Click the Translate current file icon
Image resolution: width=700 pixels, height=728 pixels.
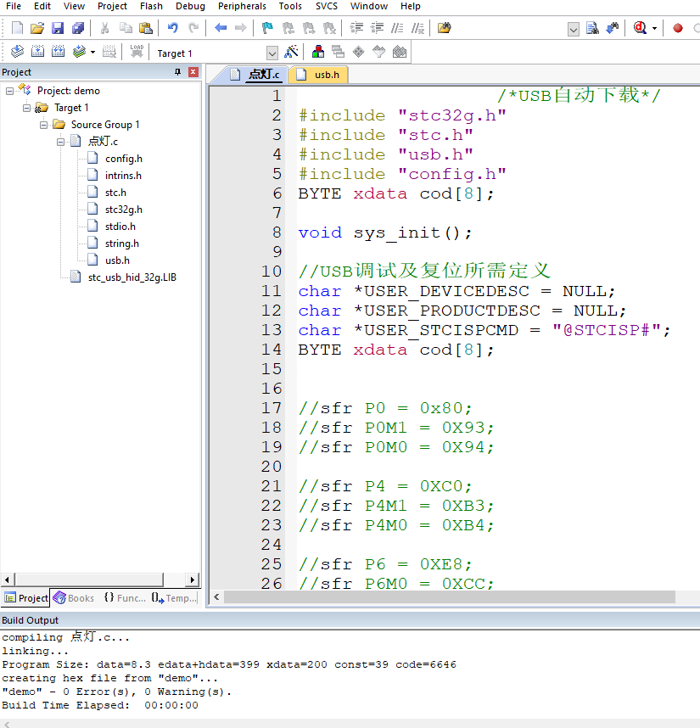(x=17, y=52)
